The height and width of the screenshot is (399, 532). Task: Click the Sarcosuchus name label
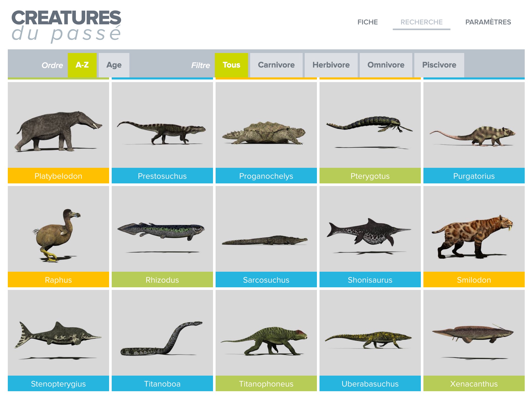266,280
